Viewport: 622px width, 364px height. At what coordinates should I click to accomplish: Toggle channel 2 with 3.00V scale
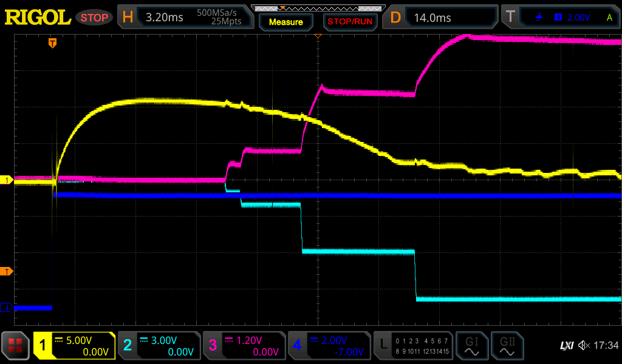[159, 346]
